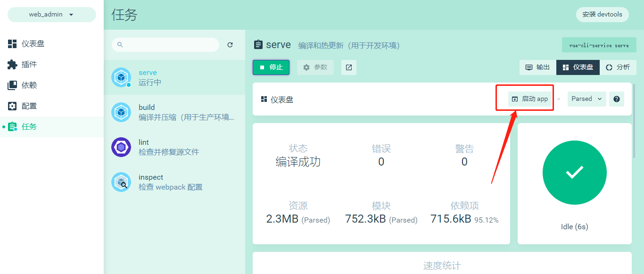Click the vue-cli-service serve command label
Screen dimensions: 644x274
pos(599,45)
